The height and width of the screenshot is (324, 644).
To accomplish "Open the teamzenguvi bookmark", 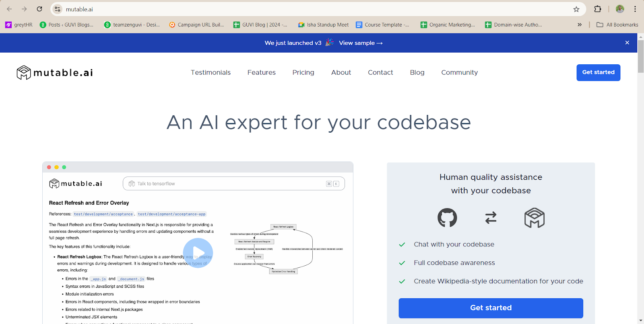I will 132,25.
